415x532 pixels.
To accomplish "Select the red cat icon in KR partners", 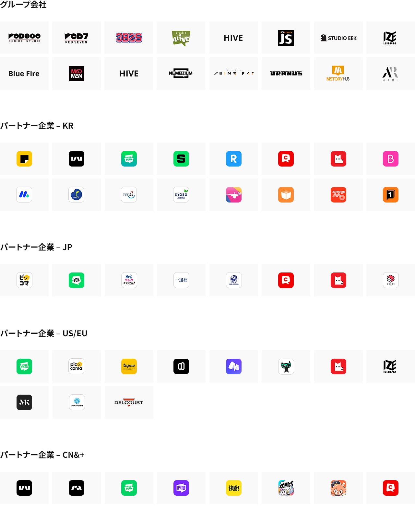I will pos(338,159).
